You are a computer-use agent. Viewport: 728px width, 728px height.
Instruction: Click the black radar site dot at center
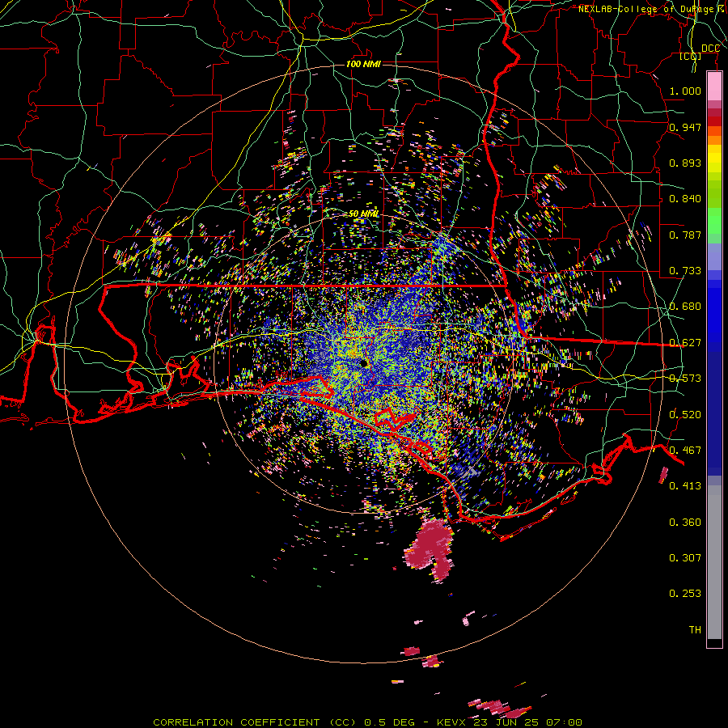(363, 363)
